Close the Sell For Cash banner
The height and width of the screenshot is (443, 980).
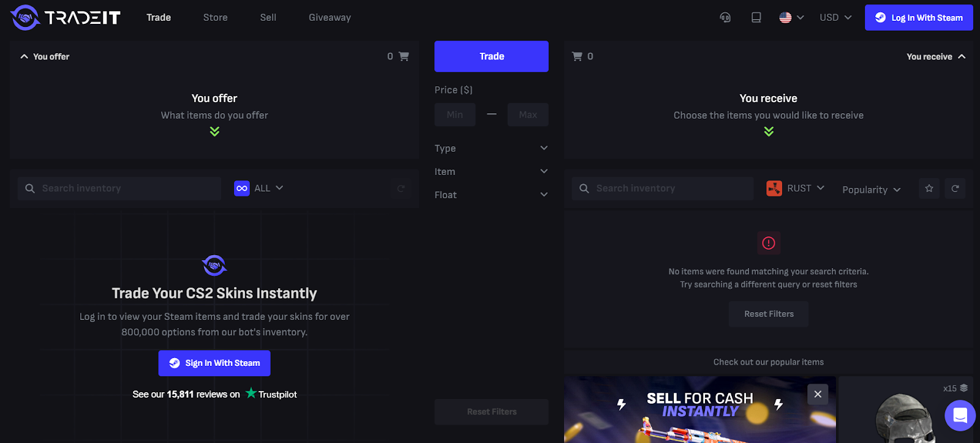pos(818,394)
